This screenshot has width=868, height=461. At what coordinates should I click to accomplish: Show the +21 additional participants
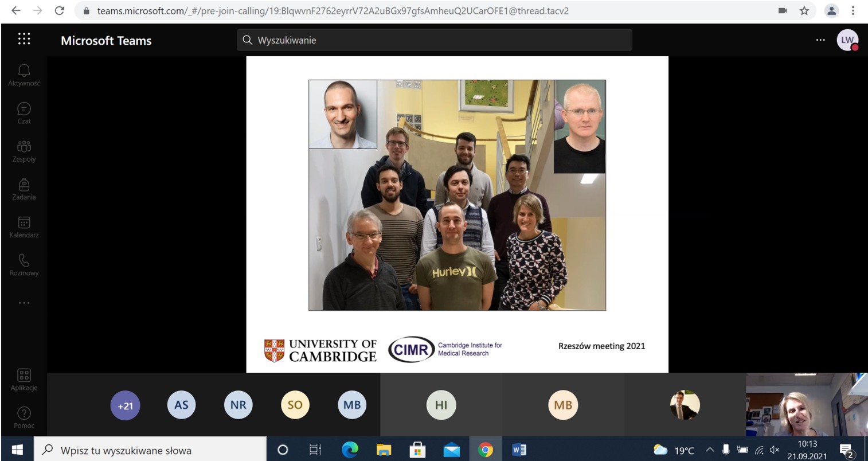[125, 405]
